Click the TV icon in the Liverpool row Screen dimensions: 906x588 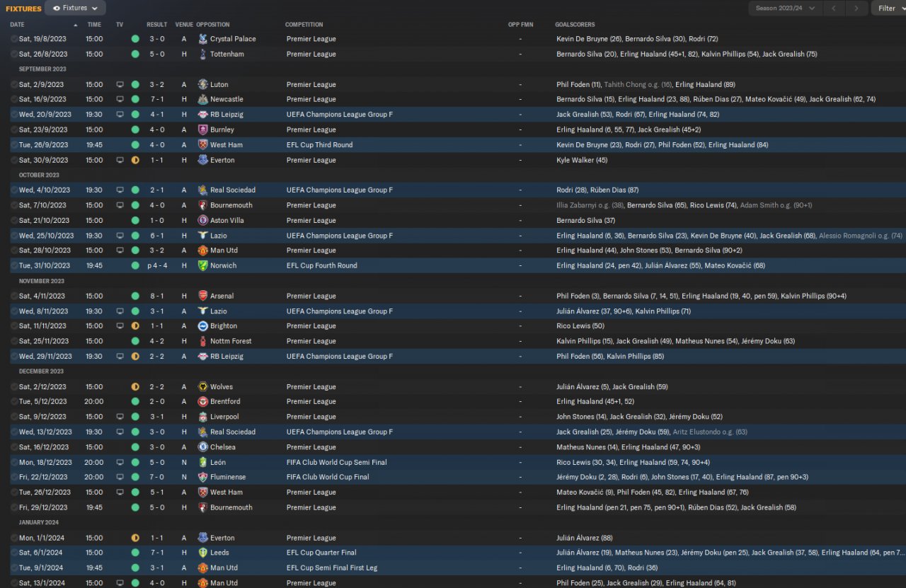[x=120, y=417]
